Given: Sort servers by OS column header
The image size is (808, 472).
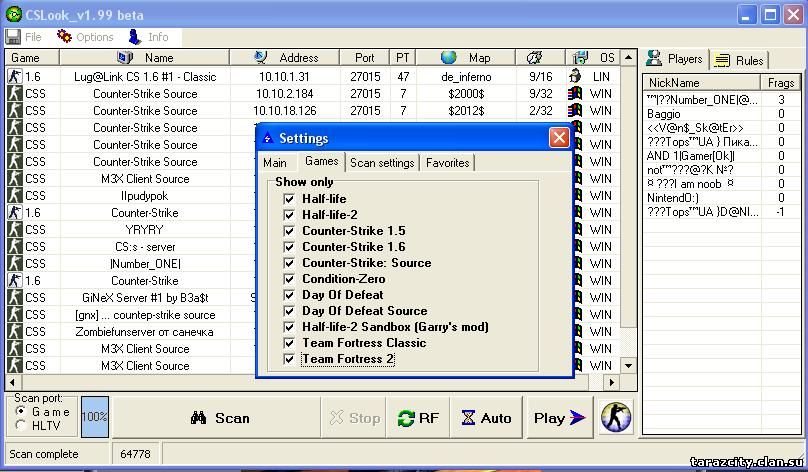Looking at the screenshot, I should tap(594, 58).
